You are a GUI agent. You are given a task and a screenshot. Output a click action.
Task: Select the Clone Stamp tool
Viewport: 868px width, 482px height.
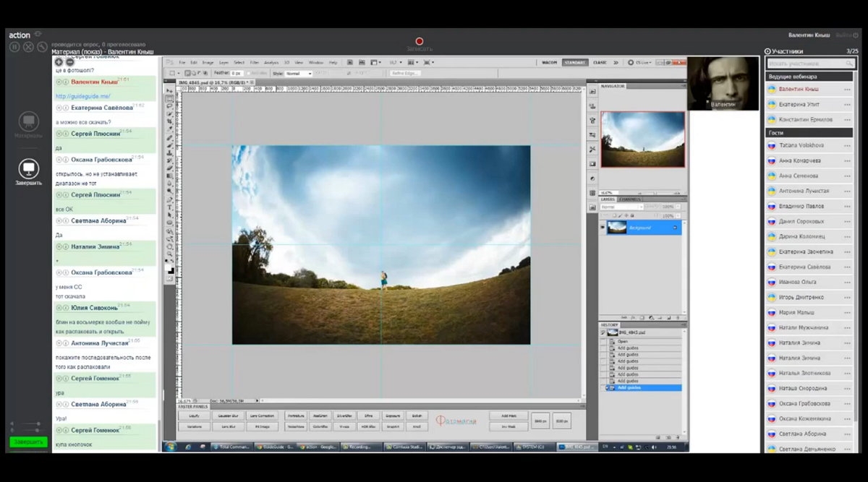coord(169,153)
